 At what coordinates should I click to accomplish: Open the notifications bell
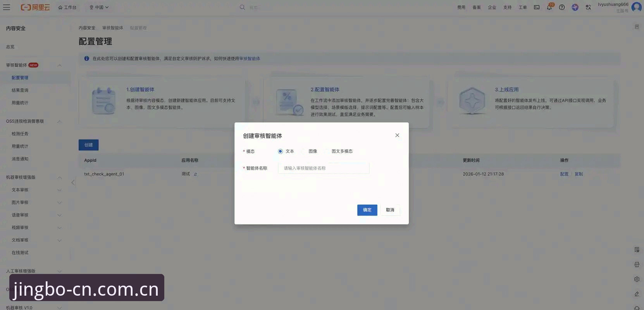549,7
